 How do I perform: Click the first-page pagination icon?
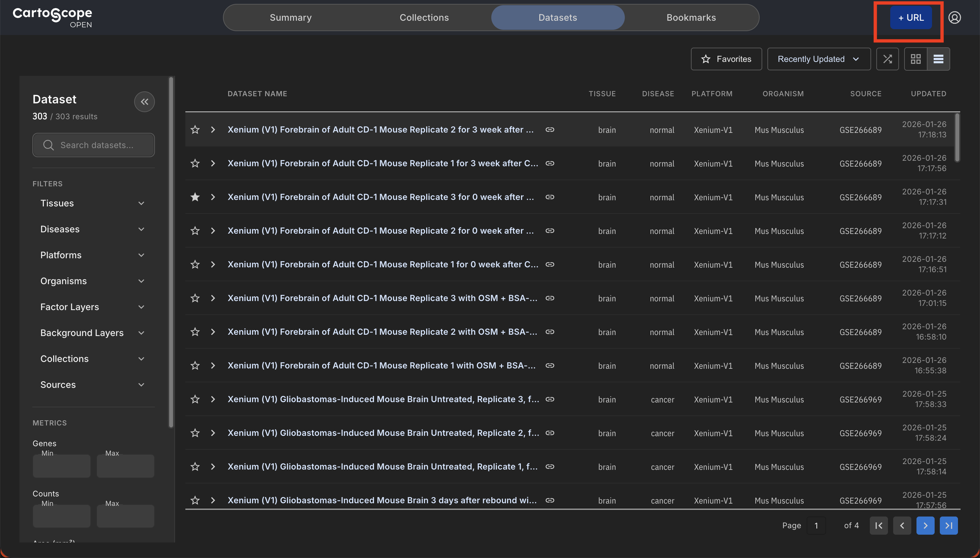(x=879, y=525)
